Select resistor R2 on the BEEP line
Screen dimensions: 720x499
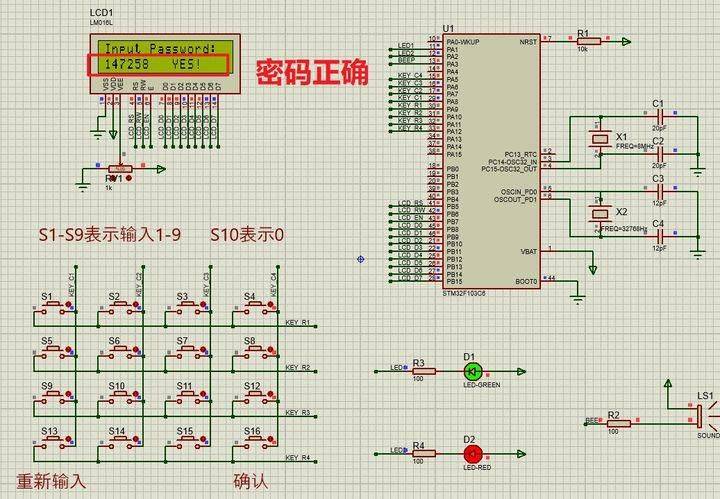pos(619,423)
